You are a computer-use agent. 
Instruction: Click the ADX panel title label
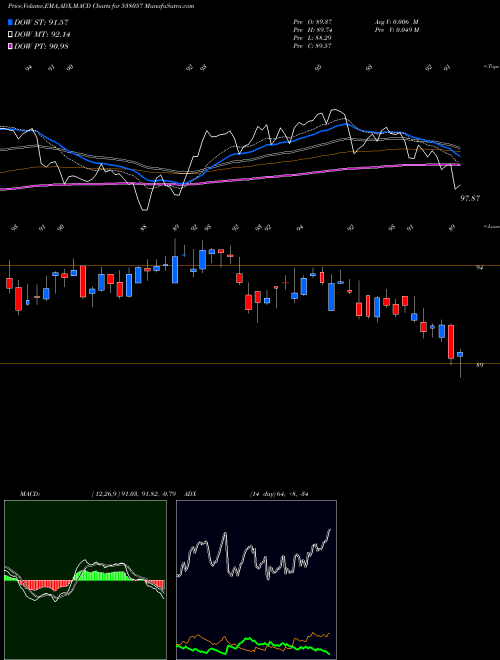191,494
